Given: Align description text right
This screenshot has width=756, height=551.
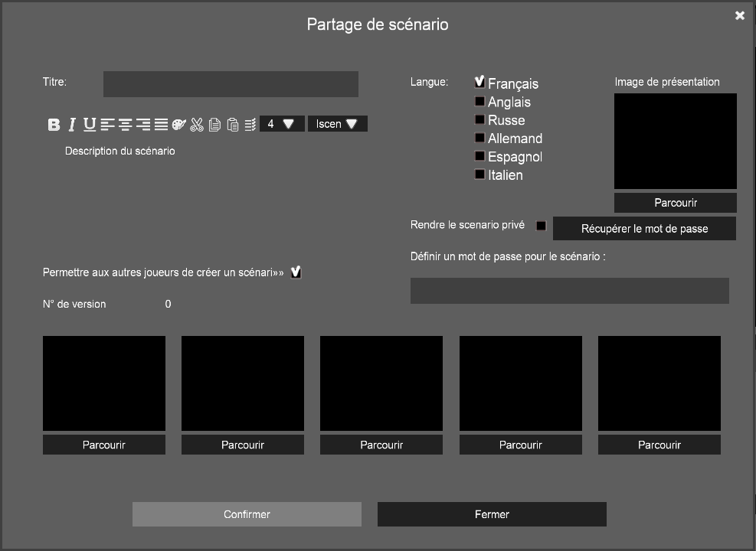Looking at the screenshot, I should (x=143, y=125).
